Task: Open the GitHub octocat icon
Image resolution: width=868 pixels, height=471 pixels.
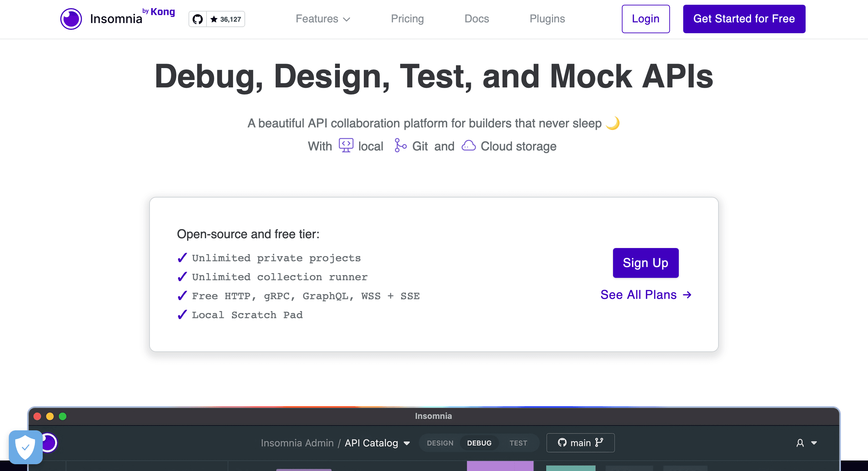Action: pos(198,19)
